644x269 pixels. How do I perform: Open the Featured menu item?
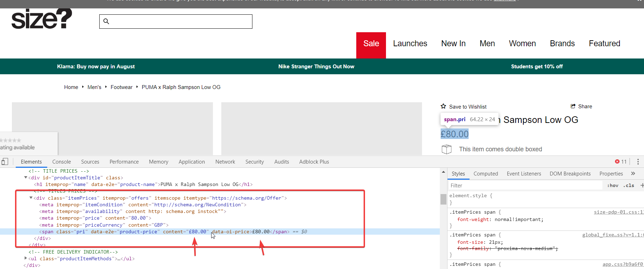point(604,43)
